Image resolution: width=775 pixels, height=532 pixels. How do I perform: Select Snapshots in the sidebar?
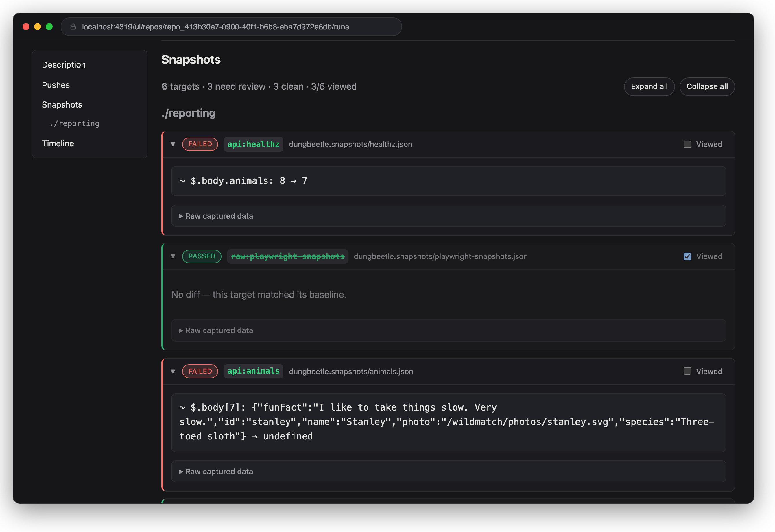click(62, 105)
